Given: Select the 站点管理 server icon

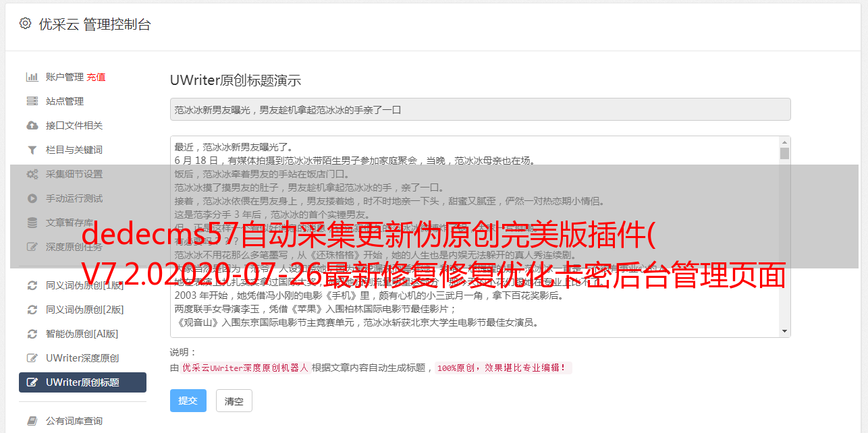Looking at the screenshot, I should point(32,101).
